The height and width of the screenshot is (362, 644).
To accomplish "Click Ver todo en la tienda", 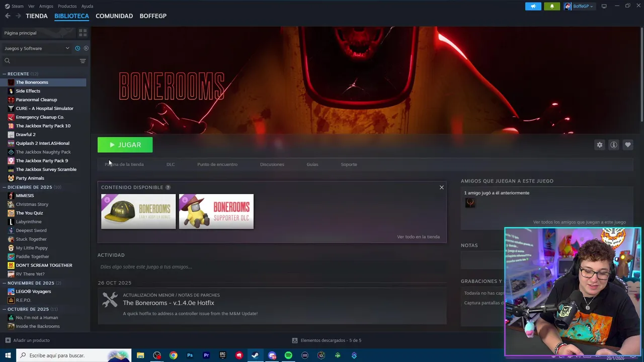I will (418, 237).
